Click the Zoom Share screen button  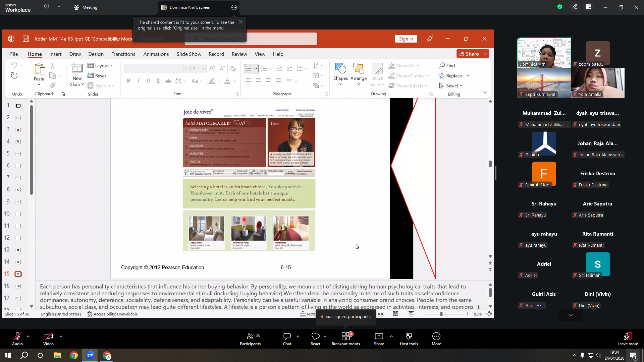[379, 339]
